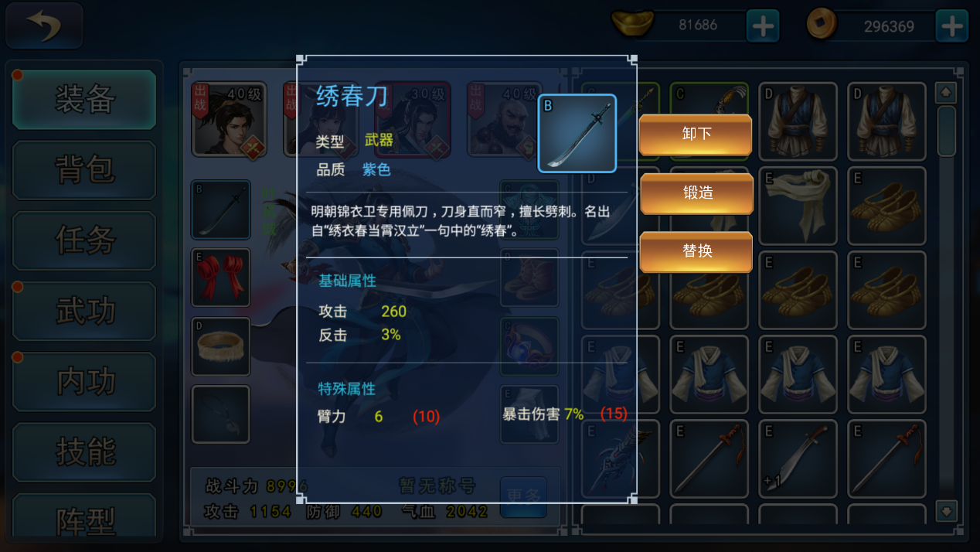The height and width of the screenshot is (552, 980).
Task: Select the fur ring equipment slot
Action: point(221,346)
